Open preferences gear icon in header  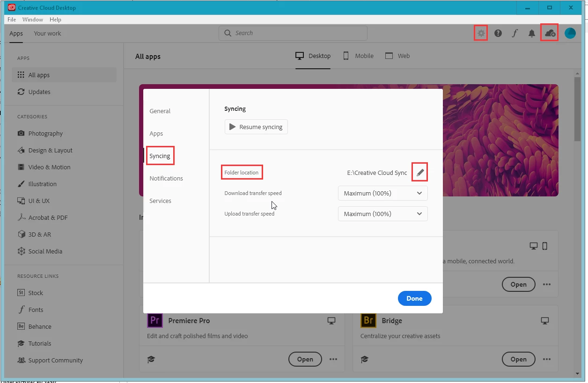[481, 33]
